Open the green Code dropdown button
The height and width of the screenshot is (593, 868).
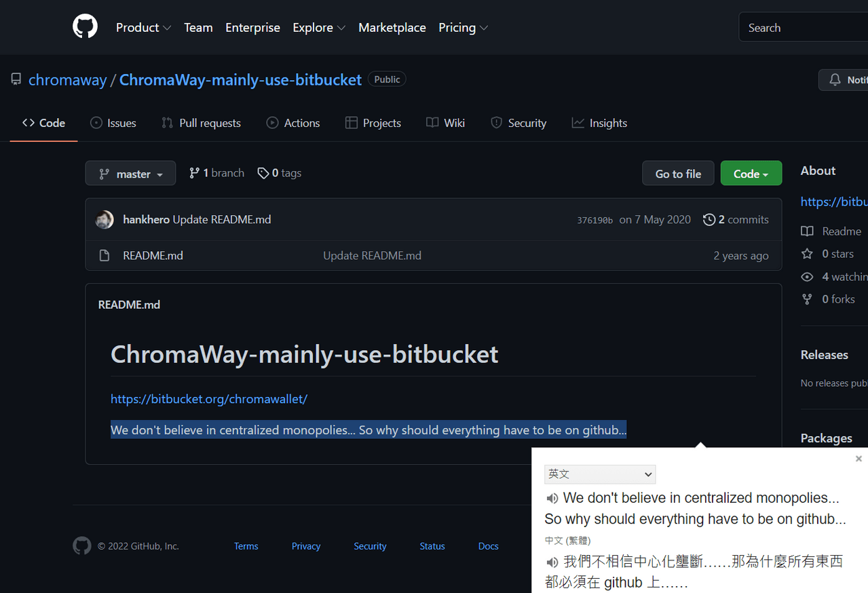pos(751,173)
